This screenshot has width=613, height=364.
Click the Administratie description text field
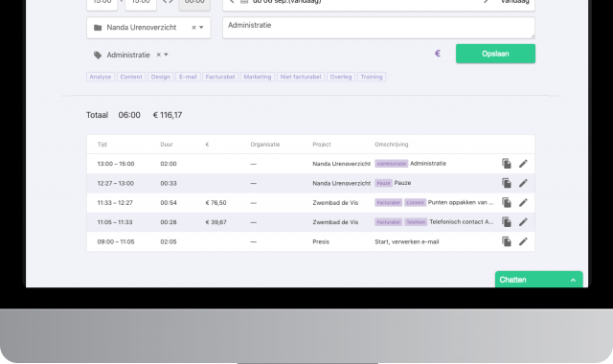[x=378, y=28]
